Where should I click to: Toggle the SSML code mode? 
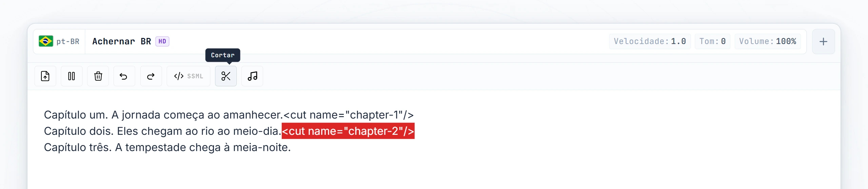189,76
